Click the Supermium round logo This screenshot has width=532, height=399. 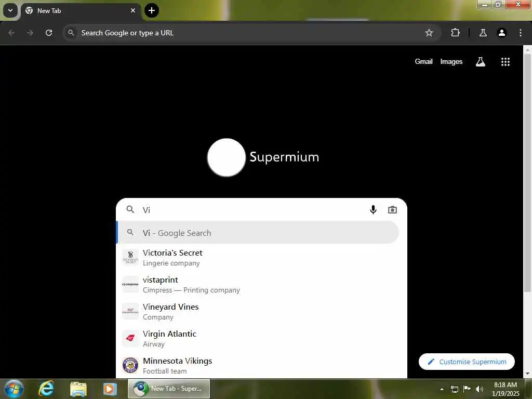(x=227, y=157)
